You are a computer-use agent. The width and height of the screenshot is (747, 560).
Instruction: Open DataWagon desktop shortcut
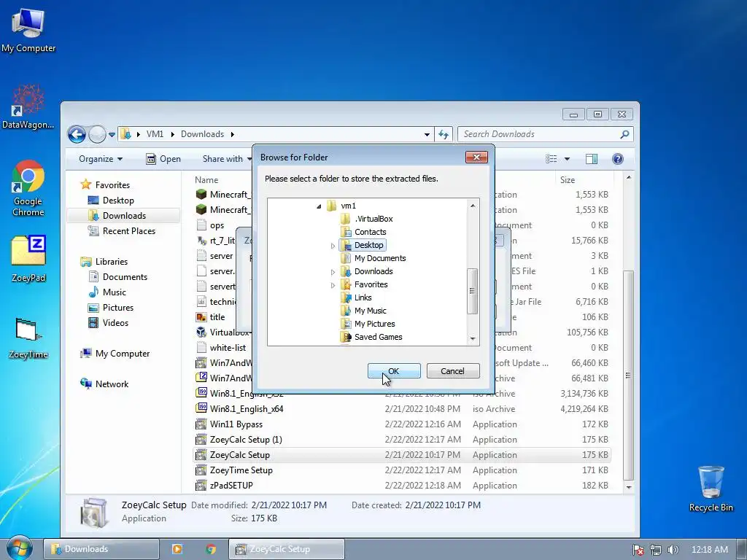pos(28,106)
